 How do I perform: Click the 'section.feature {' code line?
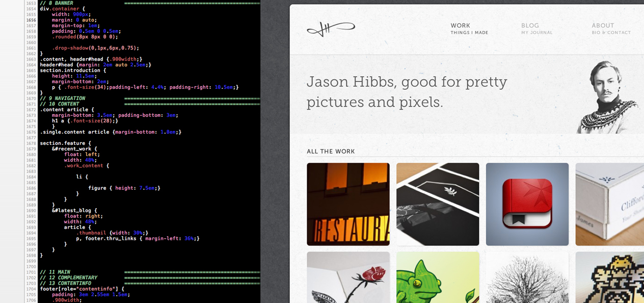66,143
